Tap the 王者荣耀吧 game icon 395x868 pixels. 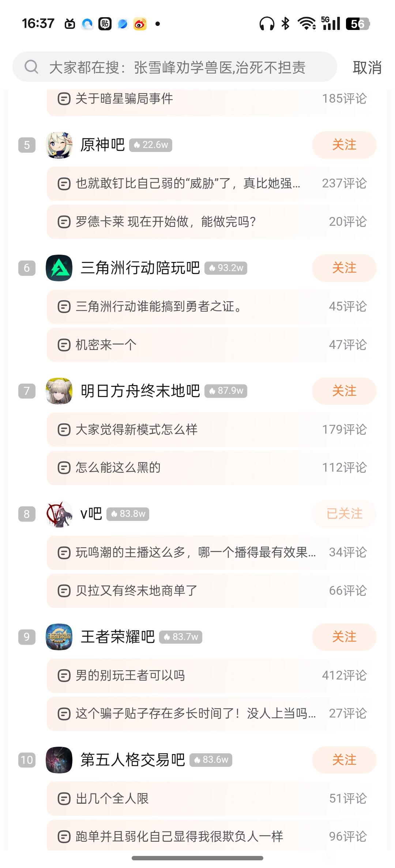[x=59, y=637]
